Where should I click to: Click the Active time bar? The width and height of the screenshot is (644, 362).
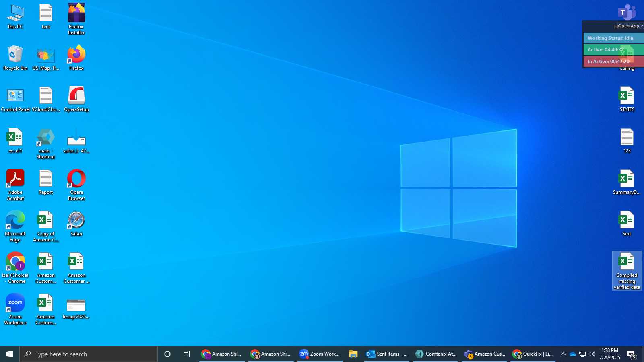[x=614, y=50]
